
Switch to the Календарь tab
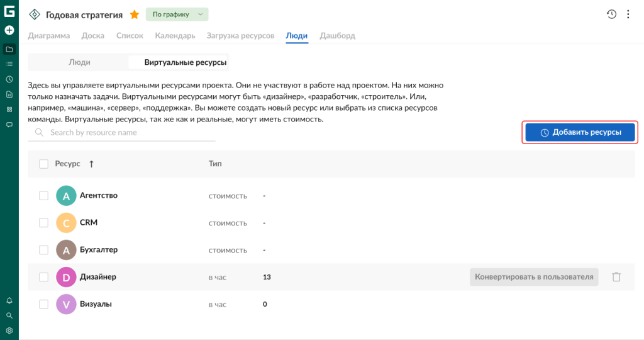pos(175,36)
